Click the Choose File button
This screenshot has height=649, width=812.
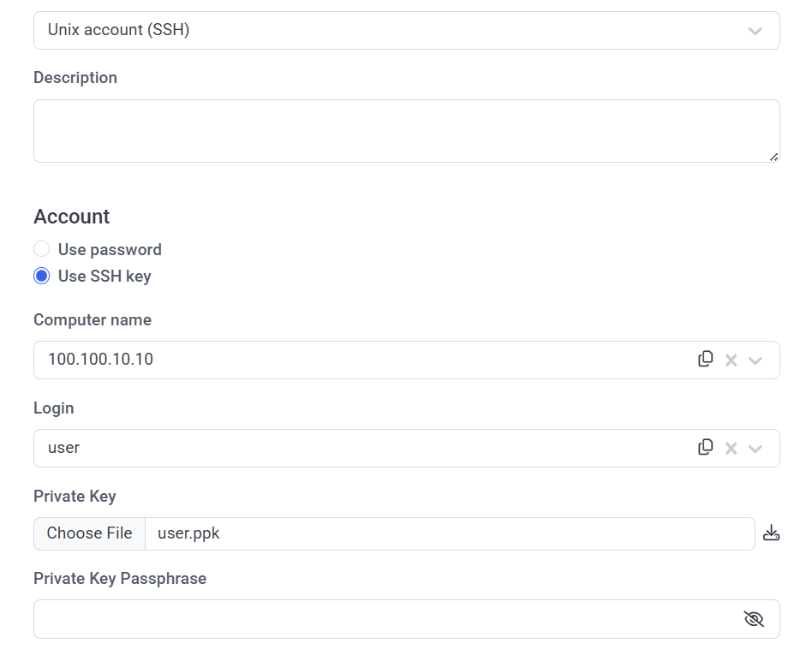(x=89, y=533)
